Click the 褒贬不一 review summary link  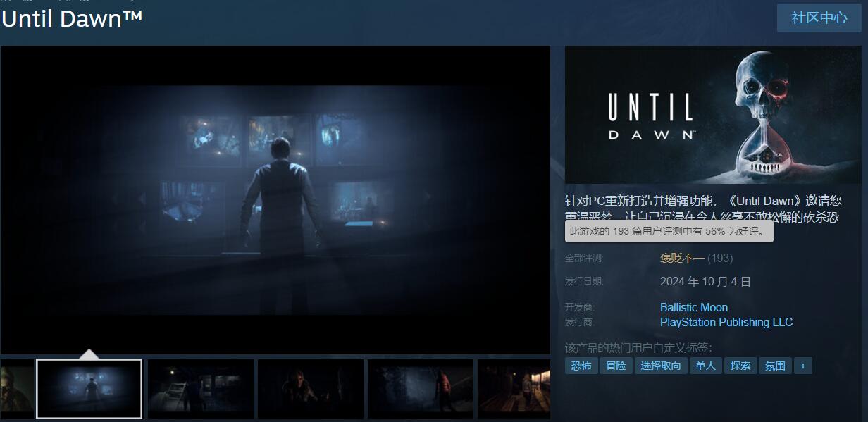click(x=682, y=259)
